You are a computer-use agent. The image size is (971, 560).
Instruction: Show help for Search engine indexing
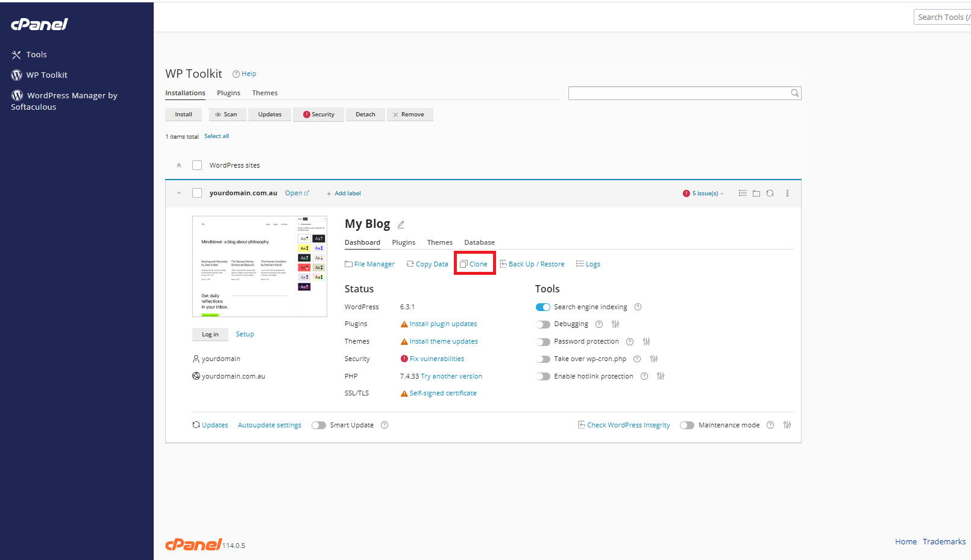tap(638, 307)
